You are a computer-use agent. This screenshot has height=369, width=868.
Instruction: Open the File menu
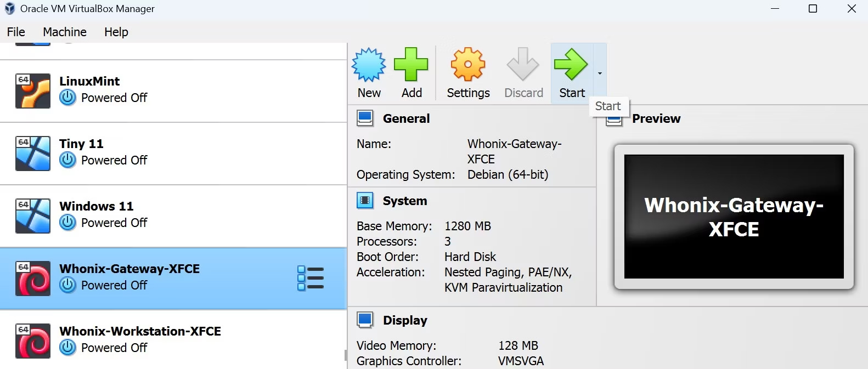click(x=16, y=32)
